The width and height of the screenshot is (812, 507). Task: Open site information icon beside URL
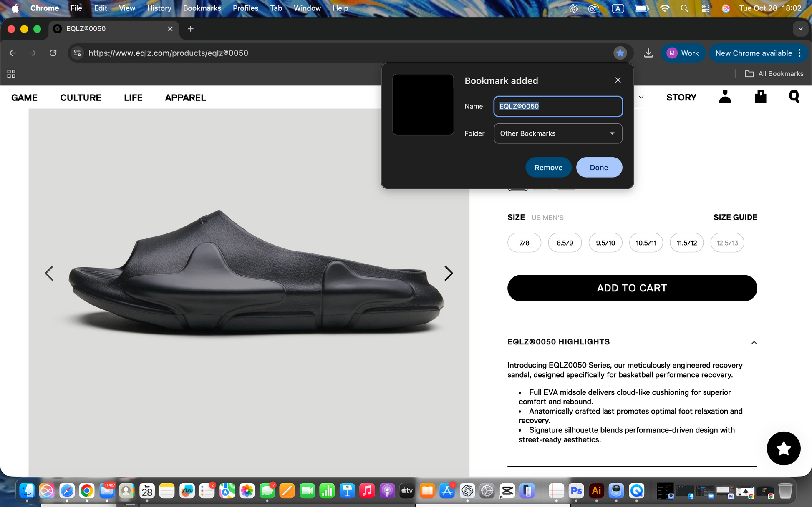77,53
